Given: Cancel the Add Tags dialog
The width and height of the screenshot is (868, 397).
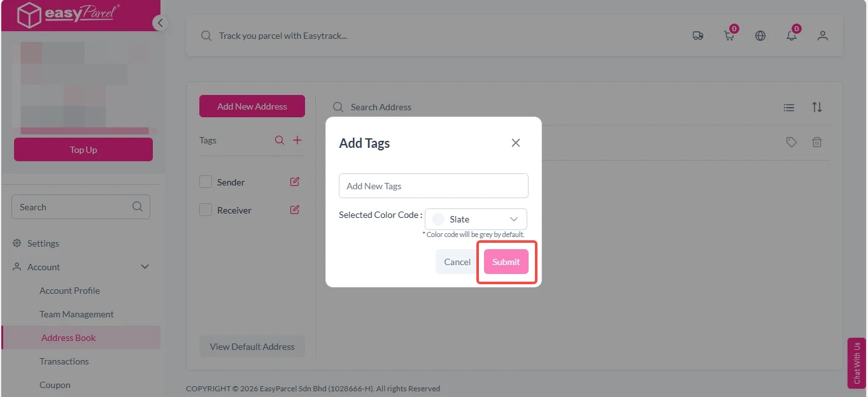Looking at the screenshot, I should [457, 262].
